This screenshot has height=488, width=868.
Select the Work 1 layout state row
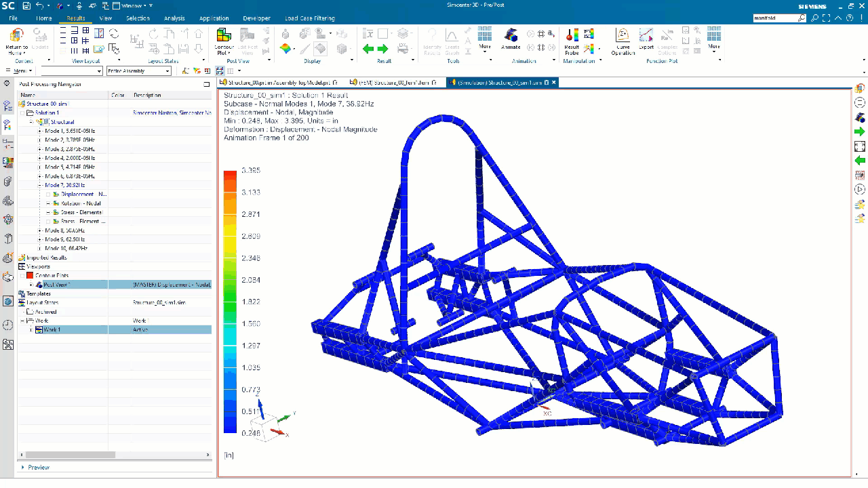[115, 329]
